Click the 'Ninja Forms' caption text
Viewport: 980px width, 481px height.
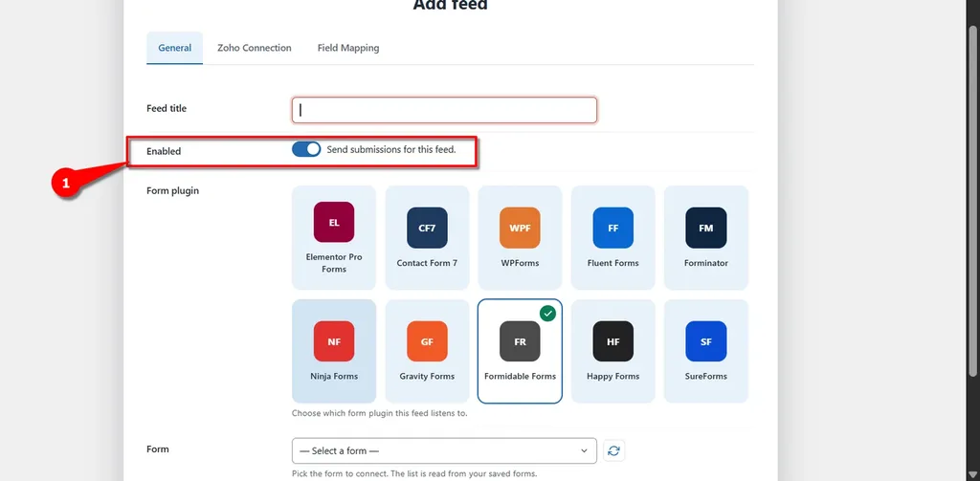pyautogui.click(x=334, y=377)
